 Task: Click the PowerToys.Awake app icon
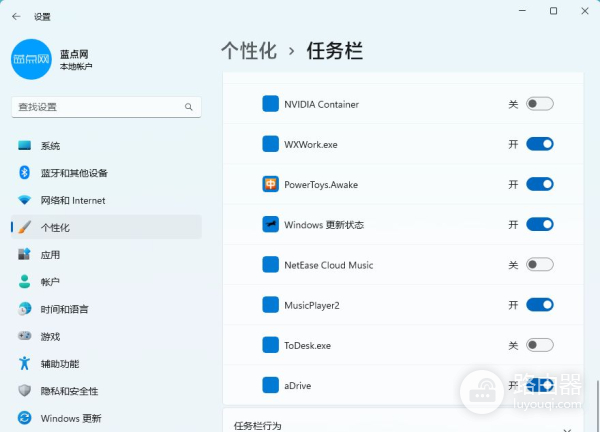tap(271, 184)
